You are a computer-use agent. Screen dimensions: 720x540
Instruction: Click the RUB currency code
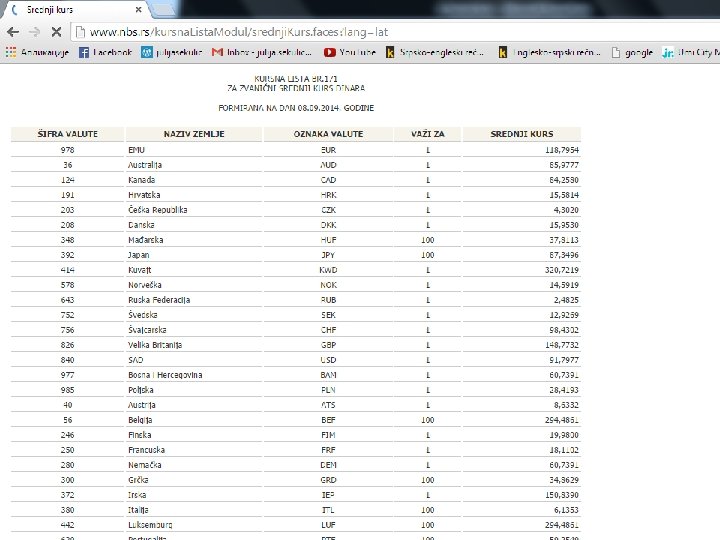tap(328, 300)
